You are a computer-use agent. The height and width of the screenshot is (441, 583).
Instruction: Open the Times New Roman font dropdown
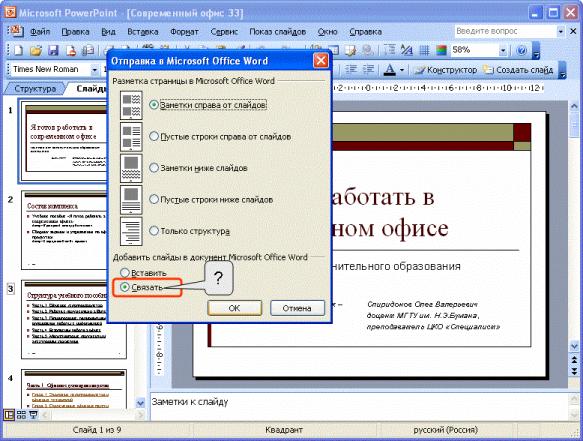pos(94,70)
